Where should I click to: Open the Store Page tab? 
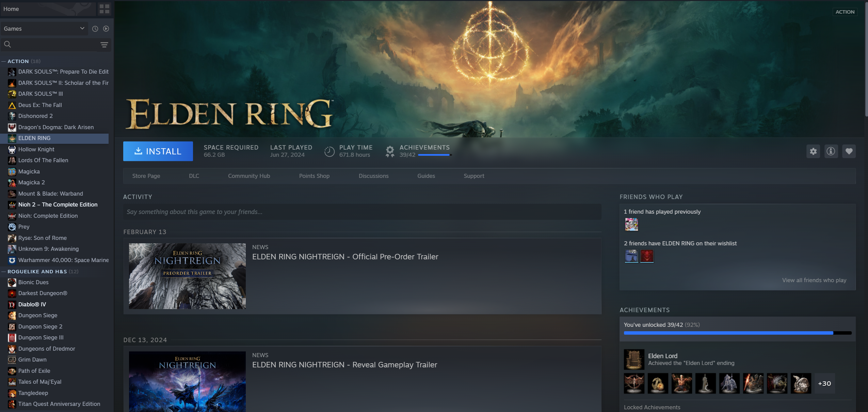pos(146,176)
